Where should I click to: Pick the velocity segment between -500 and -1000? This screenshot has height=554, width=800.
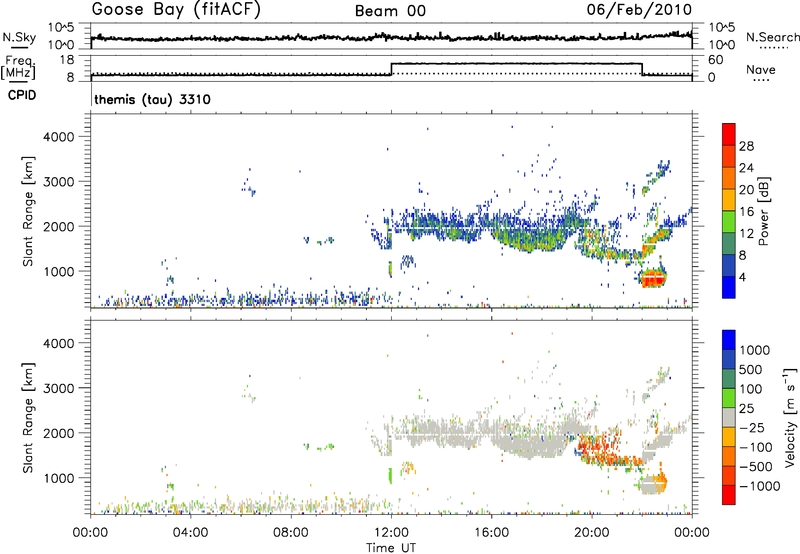click(x=729, y=475)
